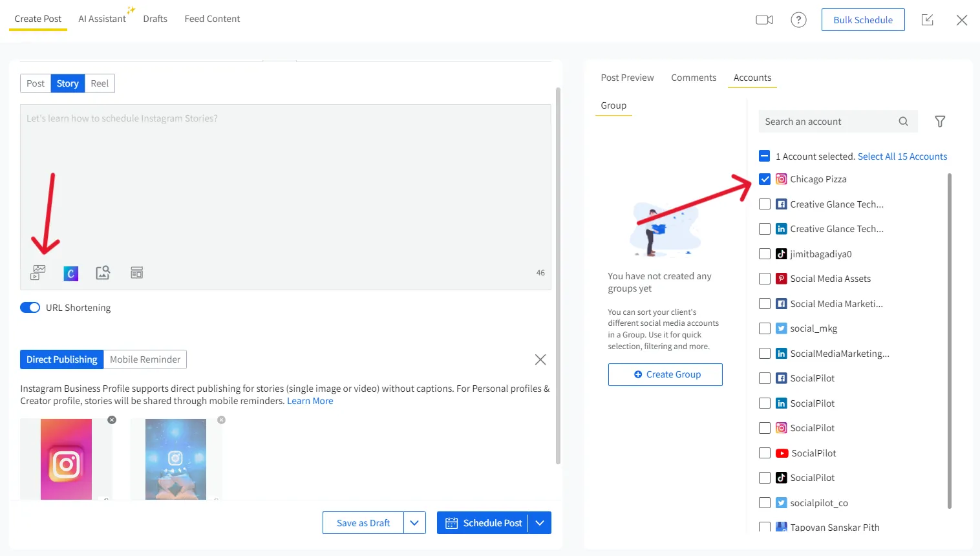Select the Group tab
Screen dimensions: 980x556
(613, 105)
